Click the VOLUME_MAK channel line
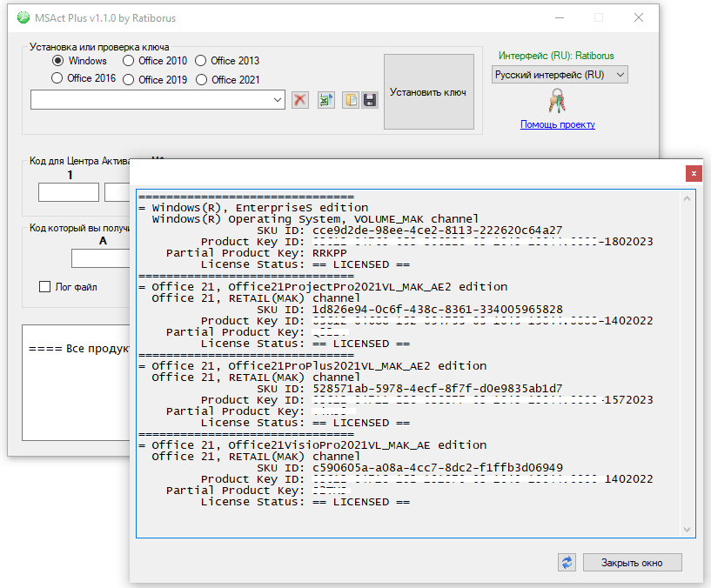The width and height of the screenshot is (711, 588). (315, 219)
